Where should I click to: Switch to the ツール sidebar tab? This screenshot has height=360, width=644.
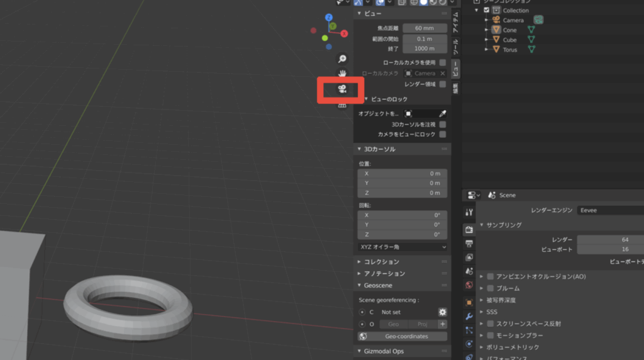point(456,45)
